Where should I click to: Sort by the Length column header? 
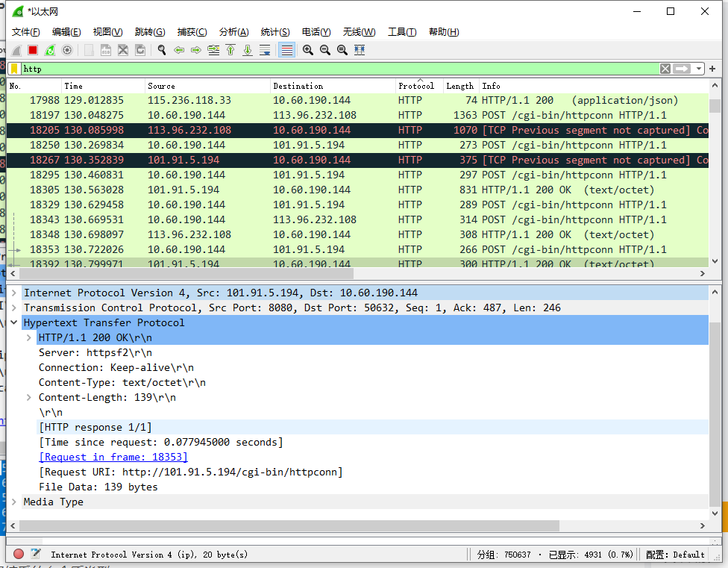coord(461,86)
